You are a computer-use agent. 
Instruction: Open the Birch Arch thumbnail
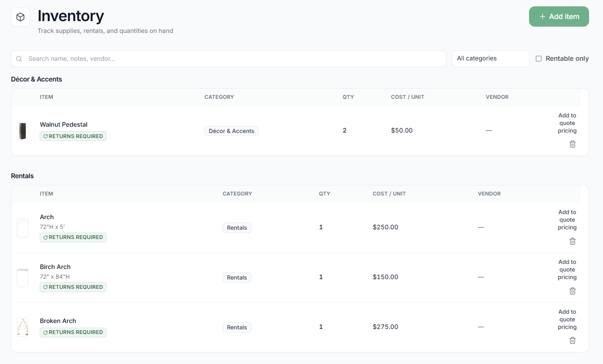pos(22,277)
